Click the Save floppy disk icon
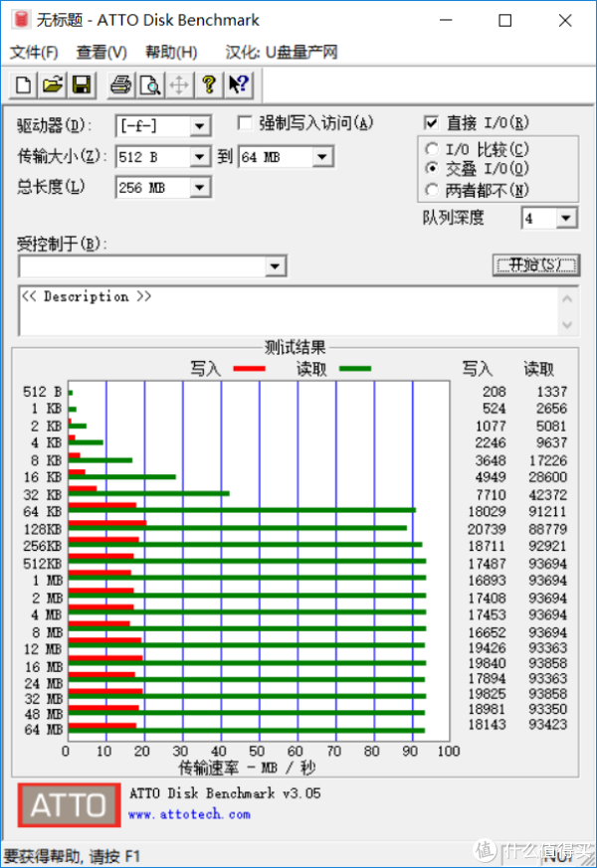 [x=81, y=86]
